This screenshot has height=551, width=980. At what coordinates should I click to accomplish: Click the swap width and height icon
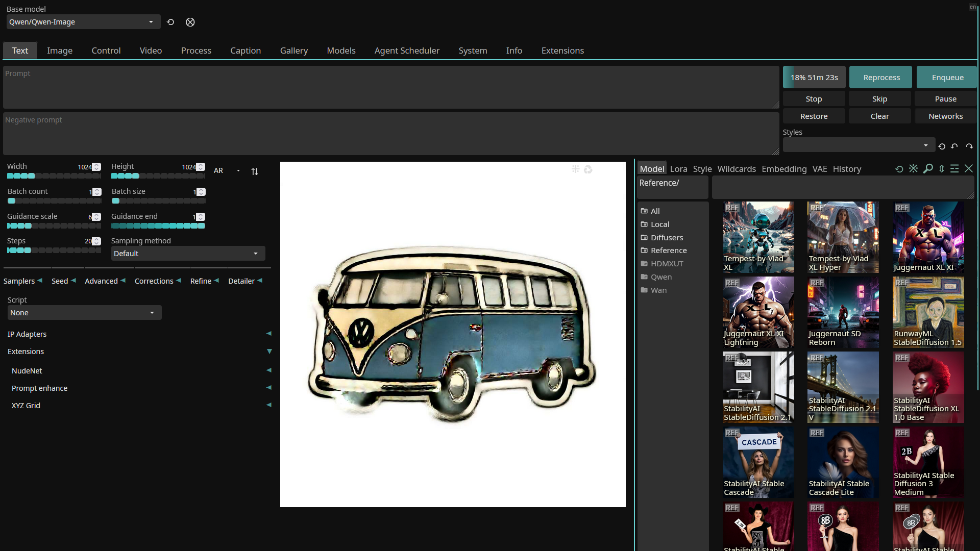(255, 171)
